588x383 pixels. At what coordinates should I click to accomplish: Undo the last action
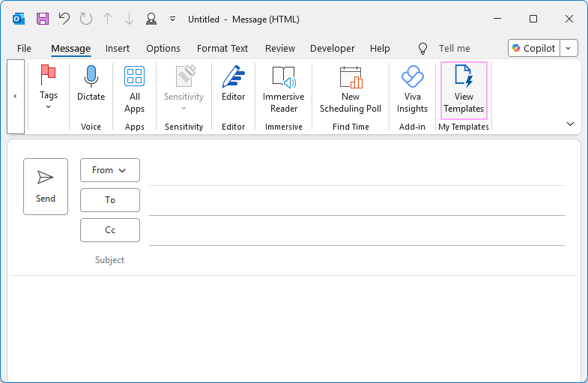[64, 19]
